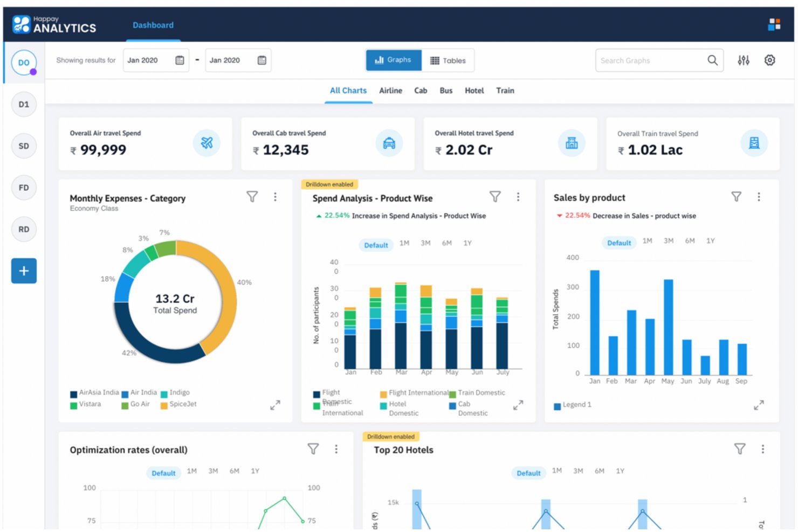This screenshot has width=798, height=532.
Task: Switch to Airline tab
Action: (x=390, y=91)
